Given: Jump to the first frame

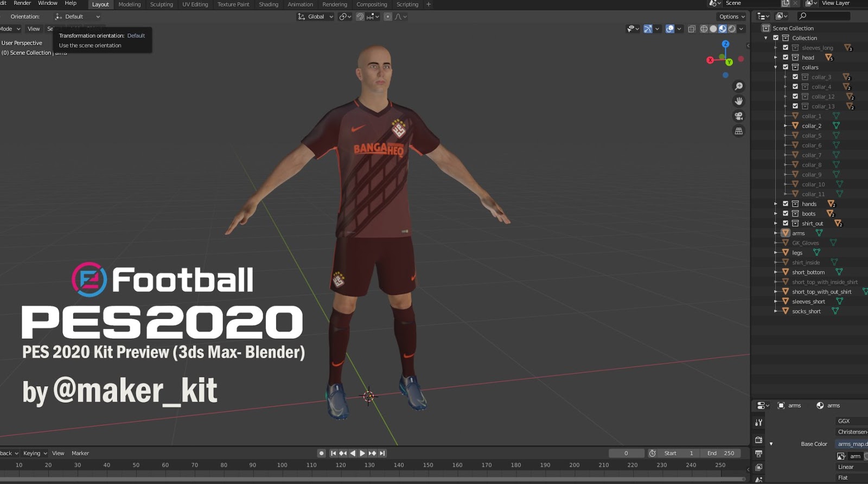Looking at the screenshot, I should [333, 453].
